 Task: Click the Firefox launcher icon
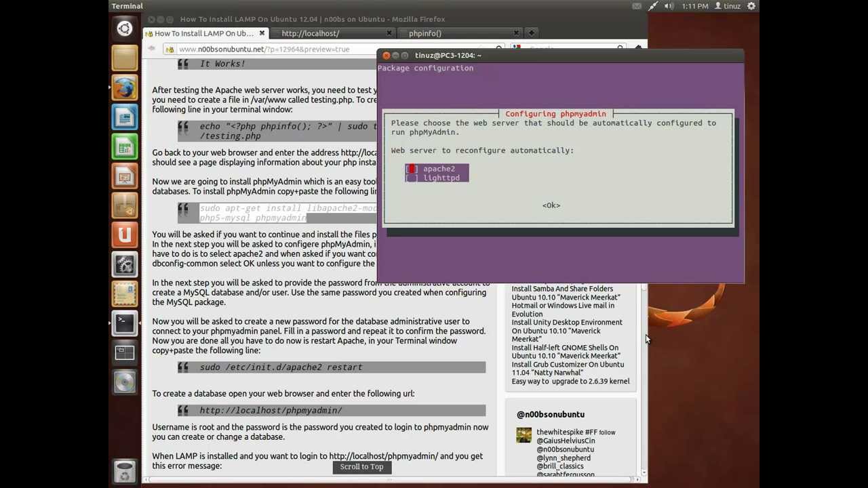(125, 88)
